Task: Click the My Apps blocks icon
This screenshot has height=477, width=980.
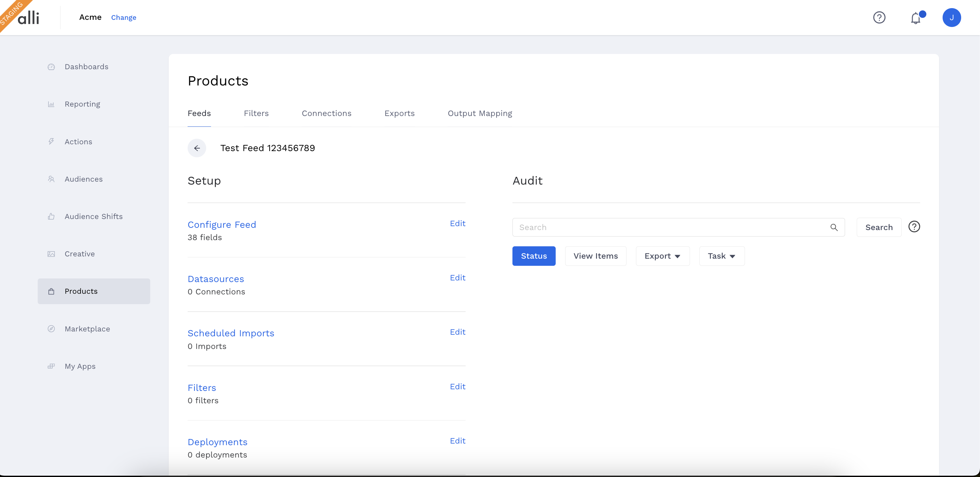Action: coord(51,367)
